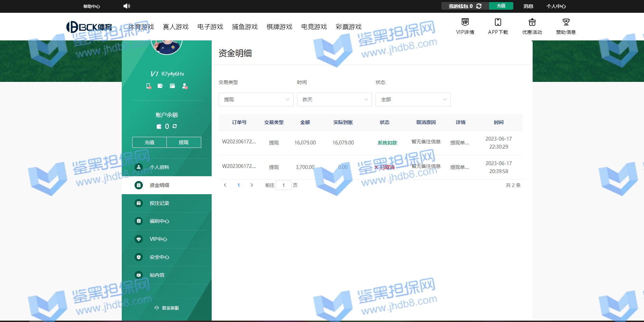Screen dimensions: 644x322
Task: Select 投注记录 in sidebar
Action: [x=159, y=203]
